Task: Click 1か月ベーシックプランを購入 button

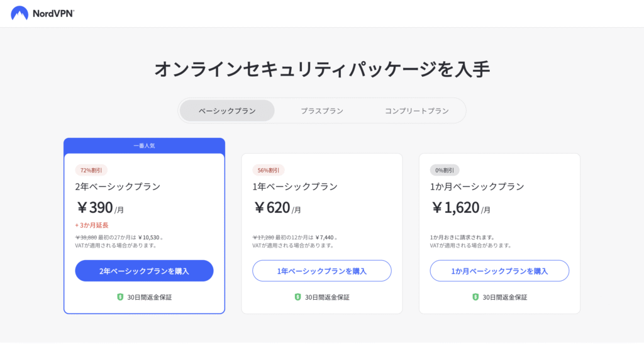Action: pyautogui.click(x=499, y=271)
